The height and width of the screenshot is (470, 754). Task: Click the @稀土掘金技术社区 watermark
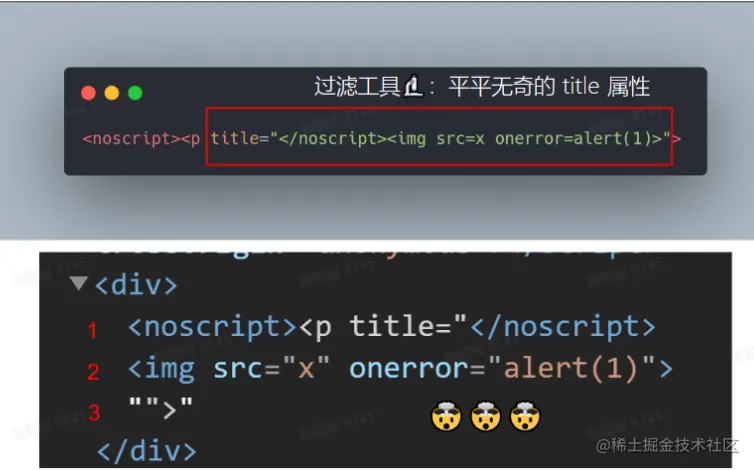667,445
